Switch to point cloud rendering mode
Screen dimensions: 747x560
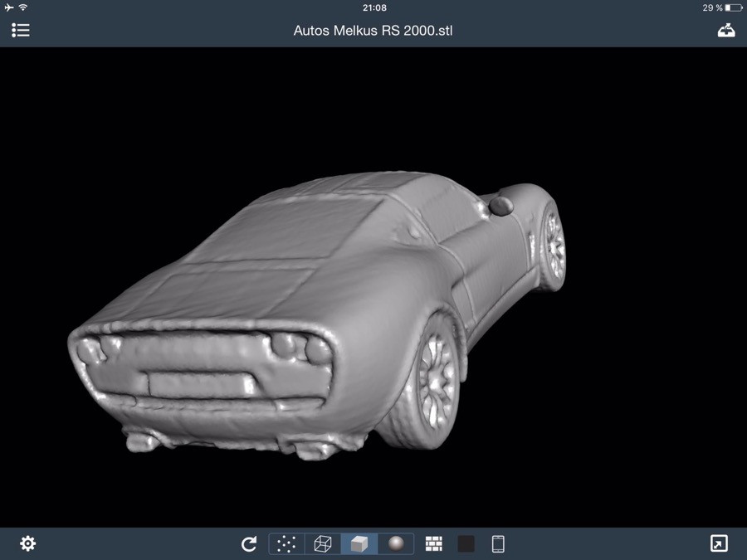[286, 543]
